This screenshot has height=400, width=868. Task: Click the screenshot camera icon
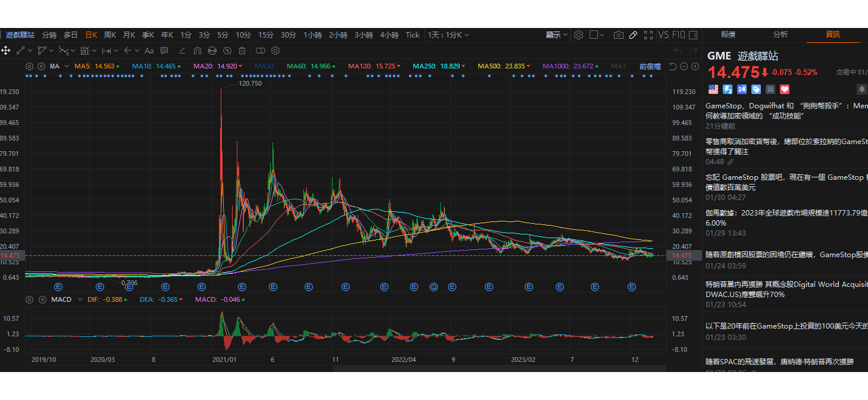point(619,35)
